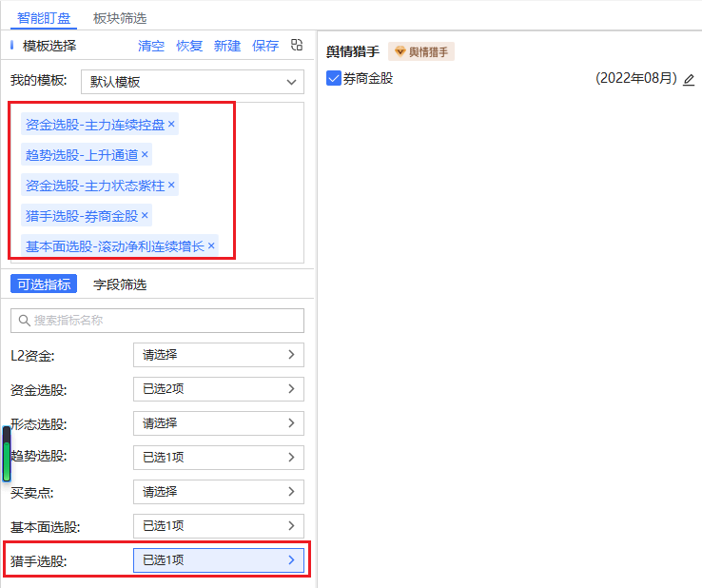Remove tag 资金选股-主力连续控盘
Viewport: 702px width, 588px height.
coord(171,124)
